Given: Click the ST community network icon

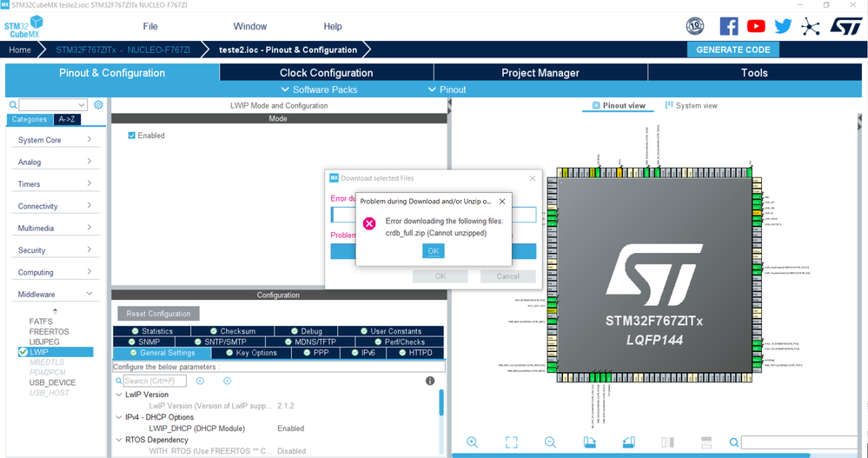Looking at the screenshot, I should [x=810, y=26].
